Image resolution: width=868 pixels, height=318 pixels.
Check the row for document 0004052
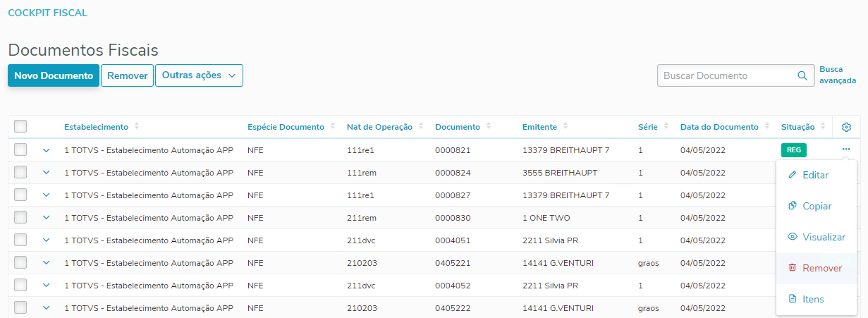pos(20,285)
